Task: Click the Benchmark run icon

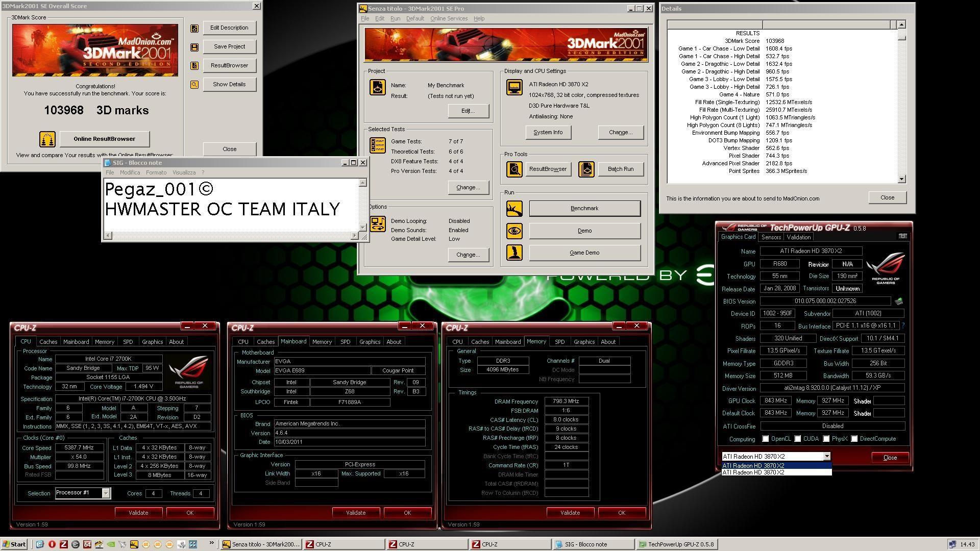Action: 514,209
